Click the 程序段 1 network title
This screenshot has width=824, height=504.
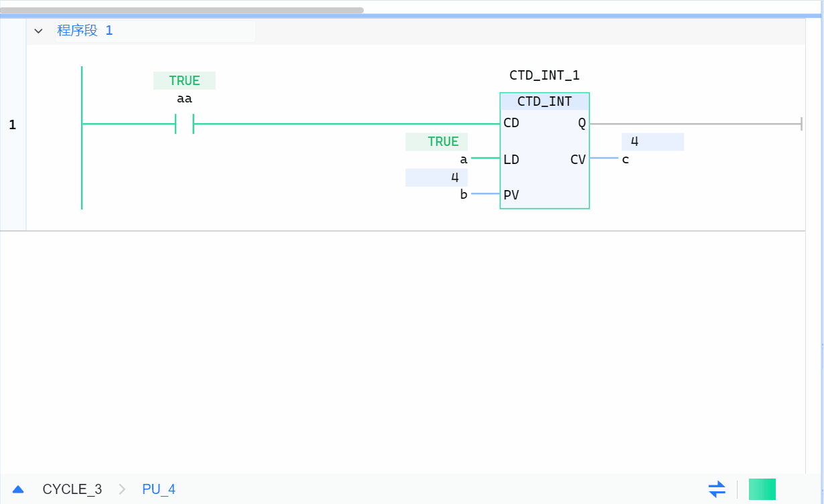(x=85, y=31)
